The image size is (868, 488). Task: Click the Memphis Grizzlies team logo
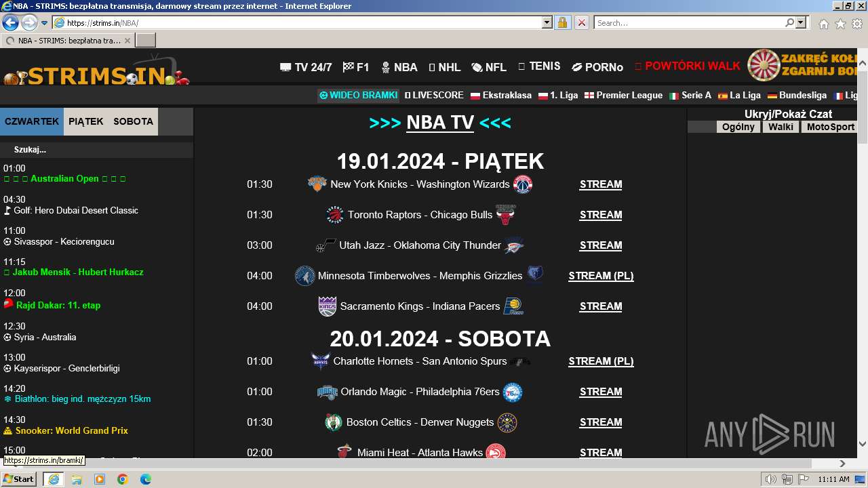click(x=536, y=275)
